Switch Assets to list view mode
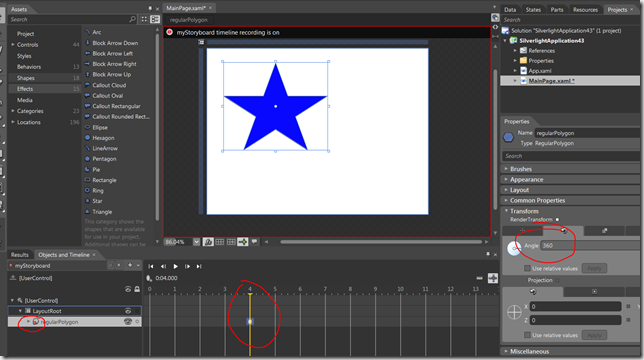Screen dimensions: 644x360 pos(155,19)
